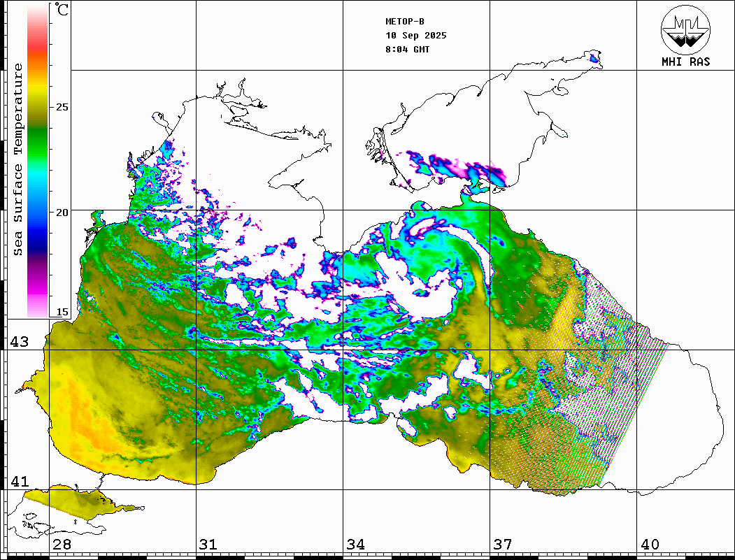Click the 15 degree scale label
735x560 pixels.
pyautogui.click(x=62, y=312)
